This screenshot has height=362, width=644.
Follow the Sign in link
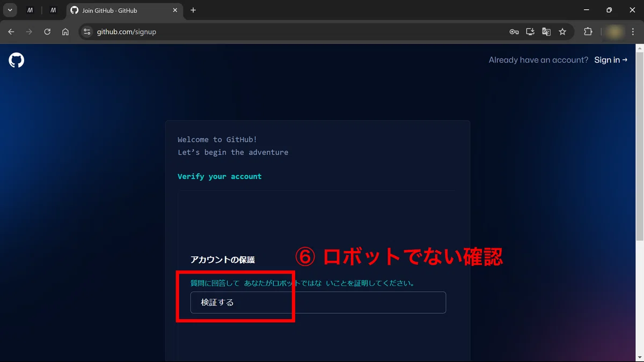click(611, 60)
